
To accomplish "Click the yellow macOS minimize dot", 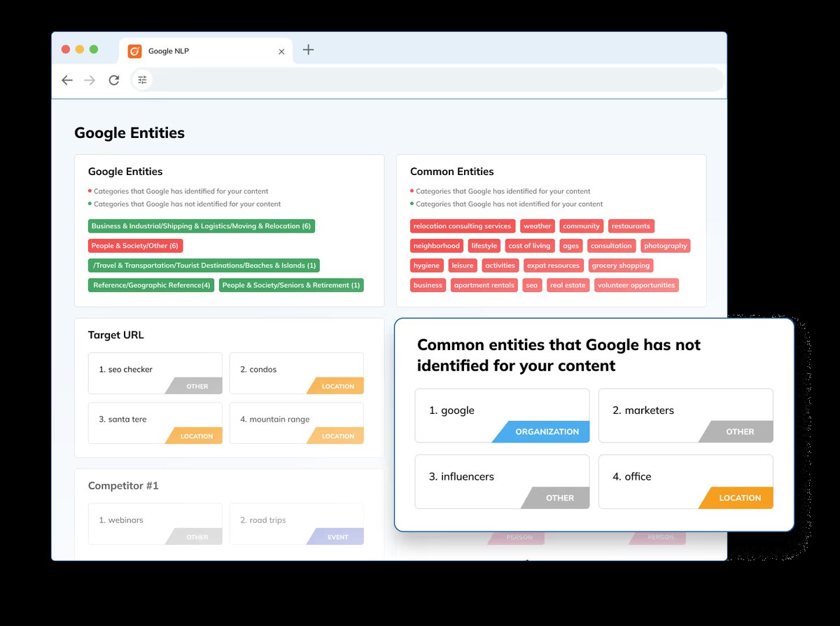I will click(x=80, y=49).
